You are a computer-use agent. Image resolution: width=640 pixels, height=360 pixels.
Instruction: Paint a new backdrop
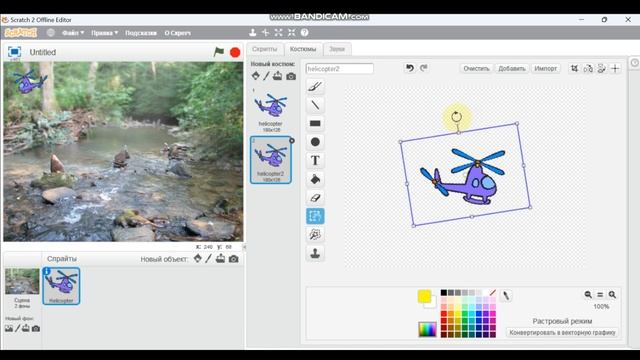click(18, 328)
